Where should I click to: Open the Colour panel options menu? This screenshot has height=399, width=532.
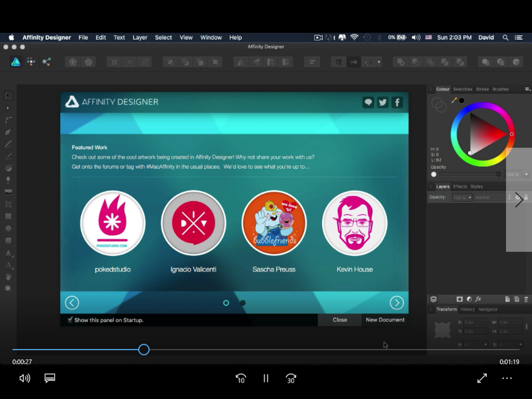tap(527, 89)
